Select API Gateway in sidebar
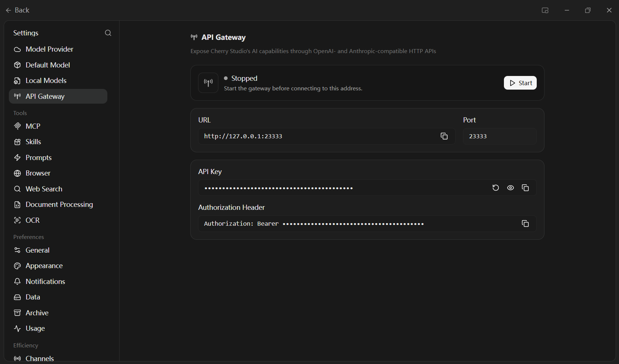Screen dimensions: 619x364 coord(58,96)
